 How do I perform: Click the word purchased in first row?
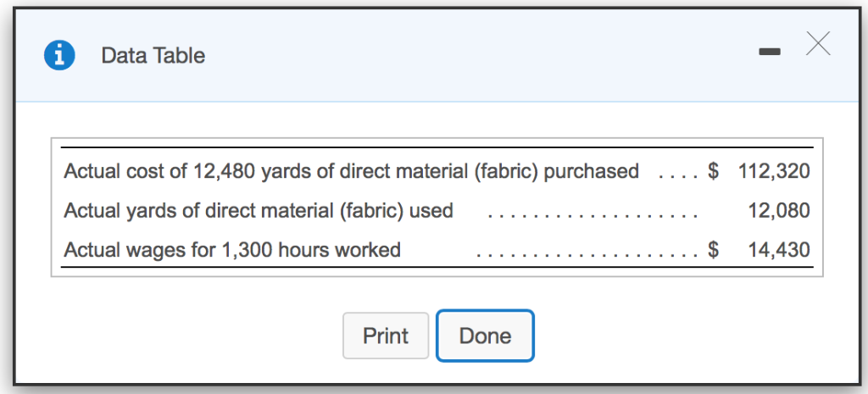591,171
